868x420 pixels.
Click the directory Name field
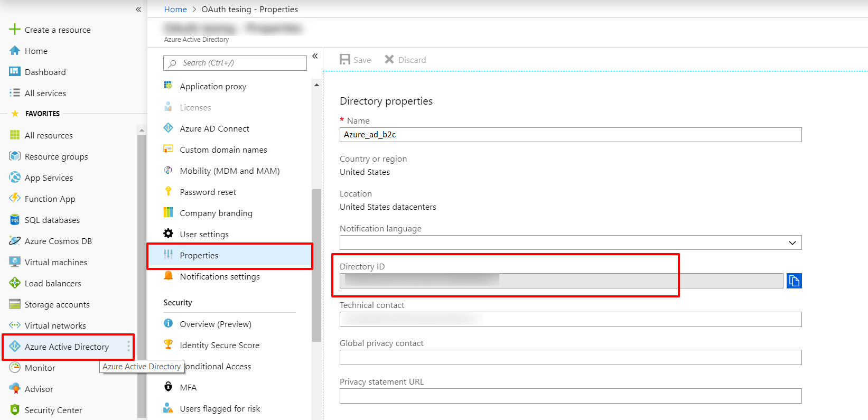tap(571, 135)
